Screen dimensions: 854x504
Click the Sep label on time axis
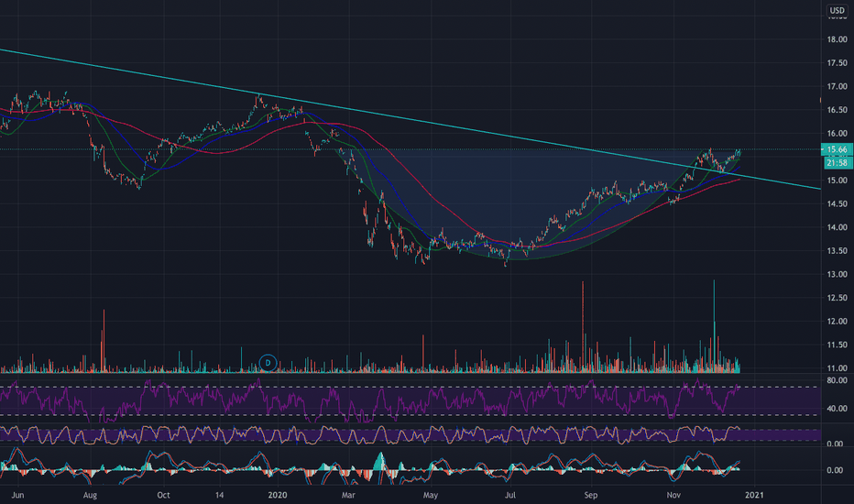[591, 495]
